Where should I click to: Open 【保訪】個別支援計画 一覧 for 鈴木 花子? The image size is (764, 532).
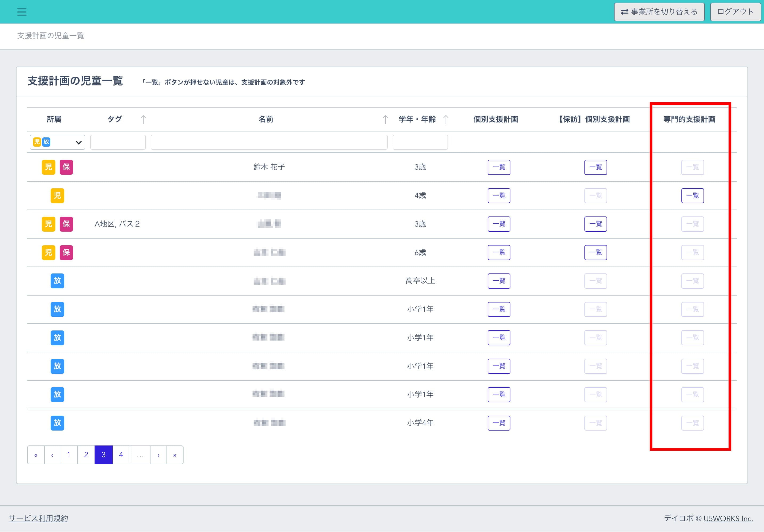tap(596, 167)
